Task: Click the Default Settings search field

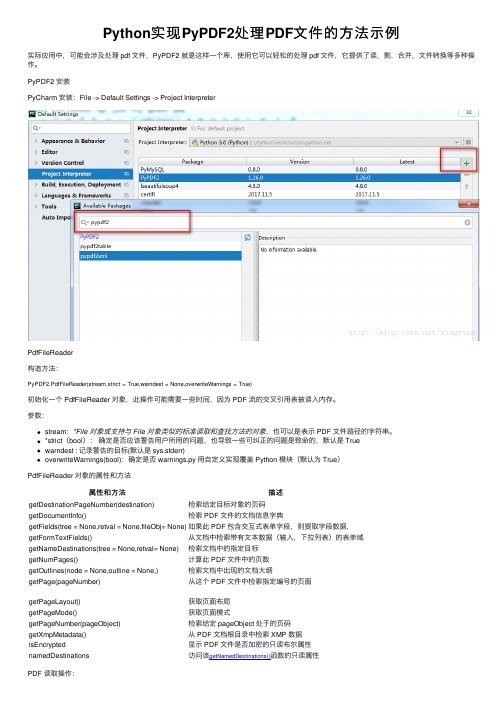Action: tap(81, 128)
